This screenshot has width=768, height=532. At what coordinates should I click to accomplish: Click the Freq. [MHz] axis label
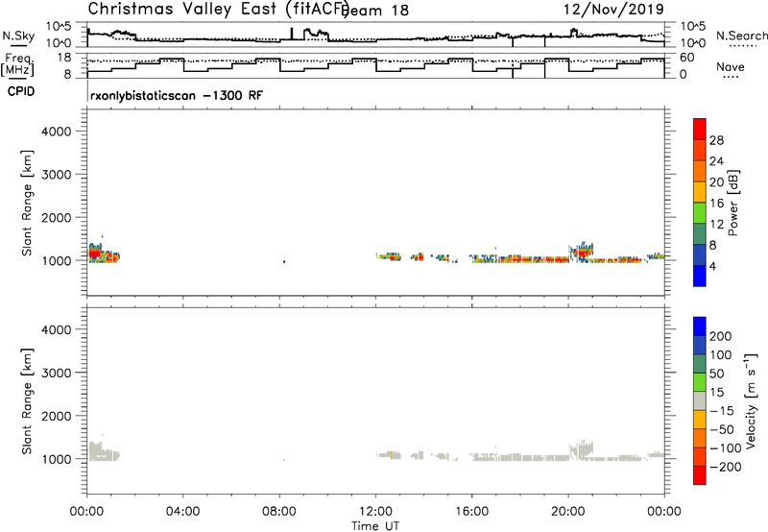(x=18, y=64)
